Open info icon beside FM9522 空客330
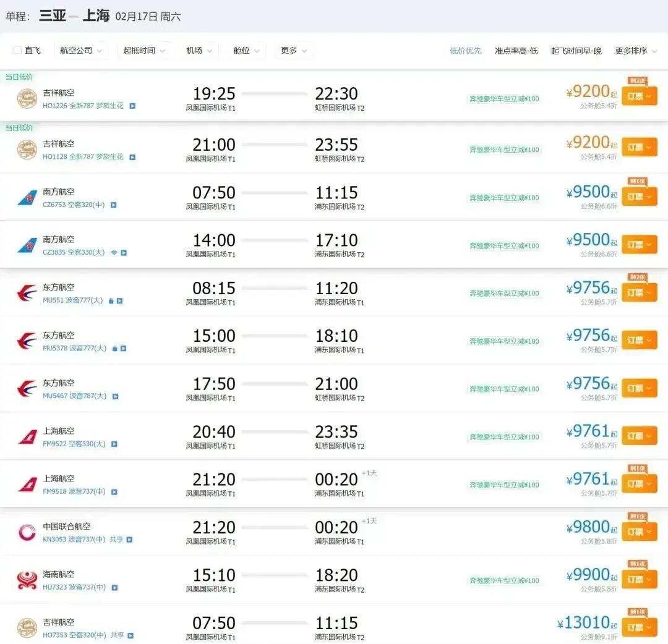Screen dimensions: 668x644 pyautogui.click(x=114, y=444)
